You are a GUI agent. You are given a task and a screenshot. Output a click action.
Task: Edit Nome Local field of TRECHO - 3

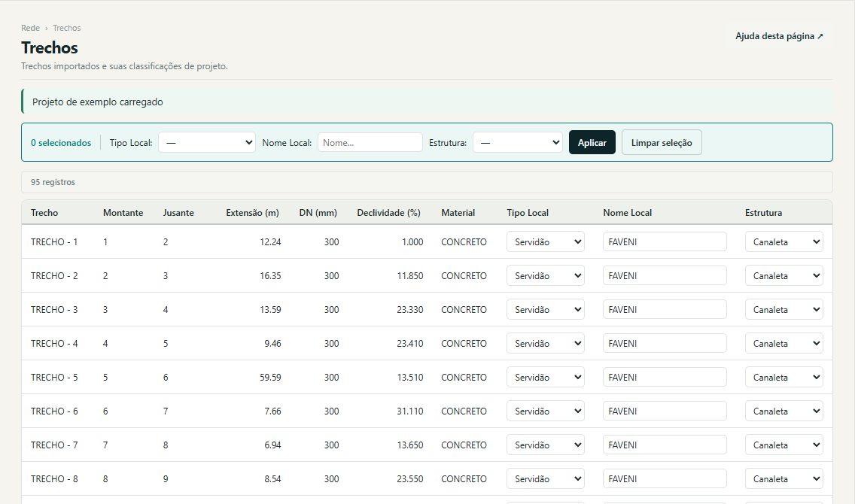(665, 309)
